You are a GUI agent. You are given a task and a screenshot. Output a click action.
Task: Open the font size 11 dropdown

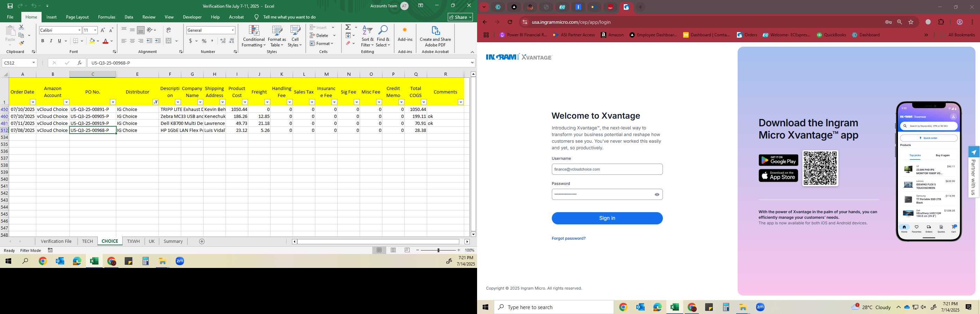pyautogui.click(x=95, y=30)
